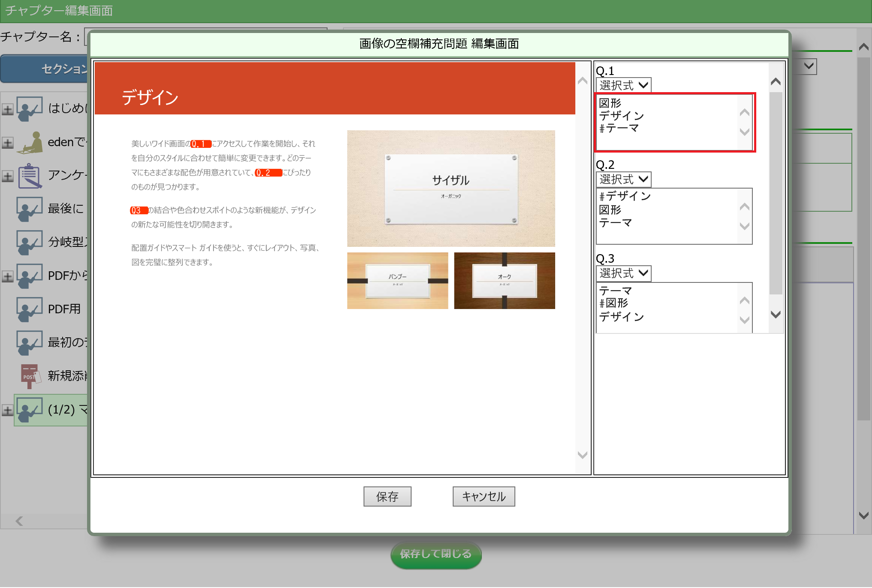Click the 分岐型 slide icon
This screenshot has height=588, width=872.
[29, 242]
